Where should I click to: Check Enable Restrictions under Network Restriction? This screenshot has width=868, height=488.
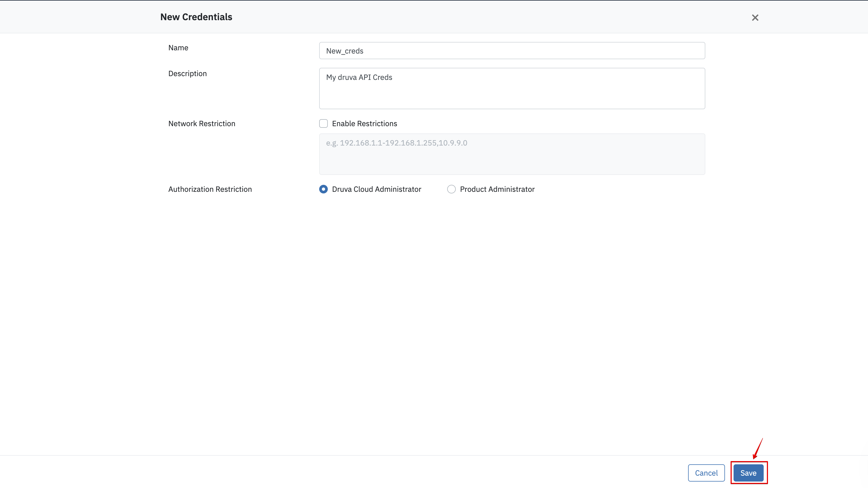(x=323, y=123)
